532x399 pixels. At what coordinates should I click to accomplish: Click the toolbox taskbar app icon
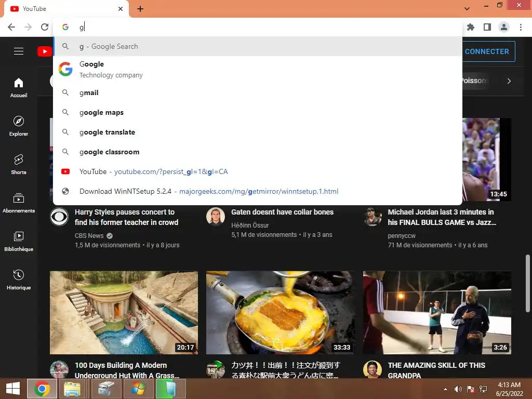[x=106, y=389]
